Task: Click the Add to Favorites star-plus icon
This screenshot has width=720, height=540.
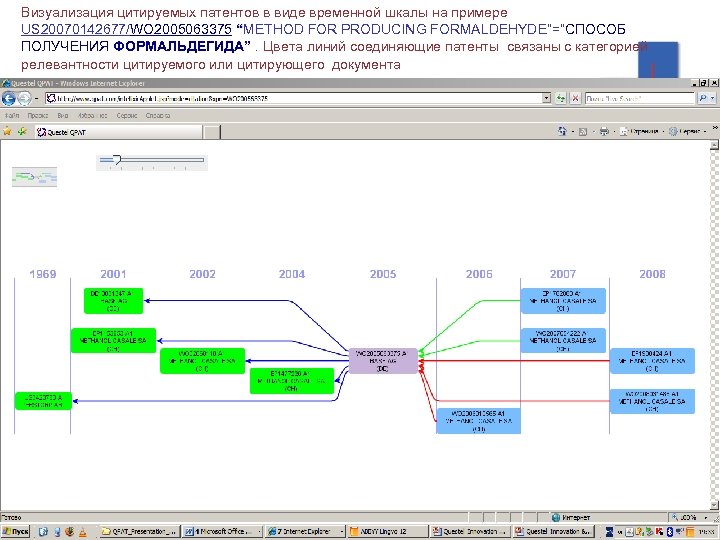Action: pos(22,131)
